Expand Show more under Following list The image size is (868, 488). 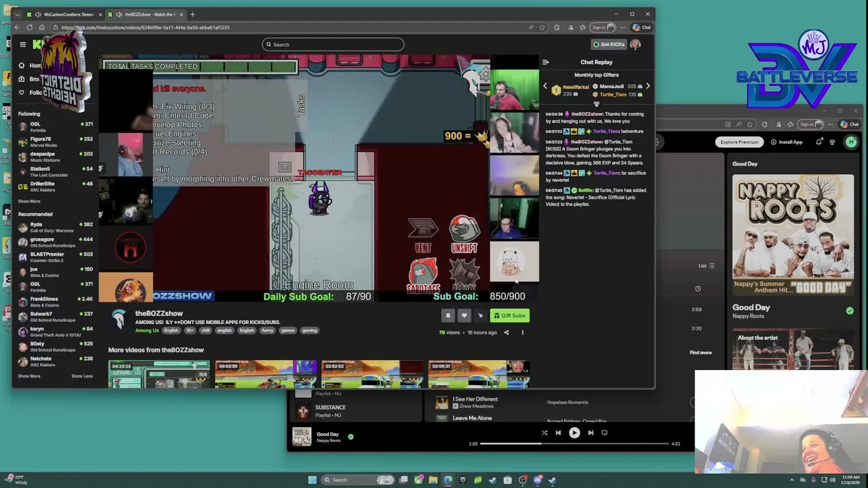click(x=29, y=201)
